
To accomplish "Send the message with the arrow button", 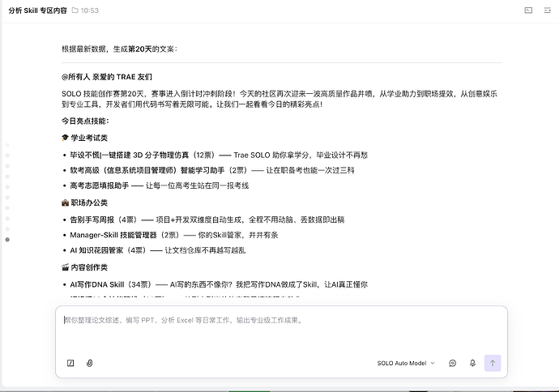I will 493,363.
